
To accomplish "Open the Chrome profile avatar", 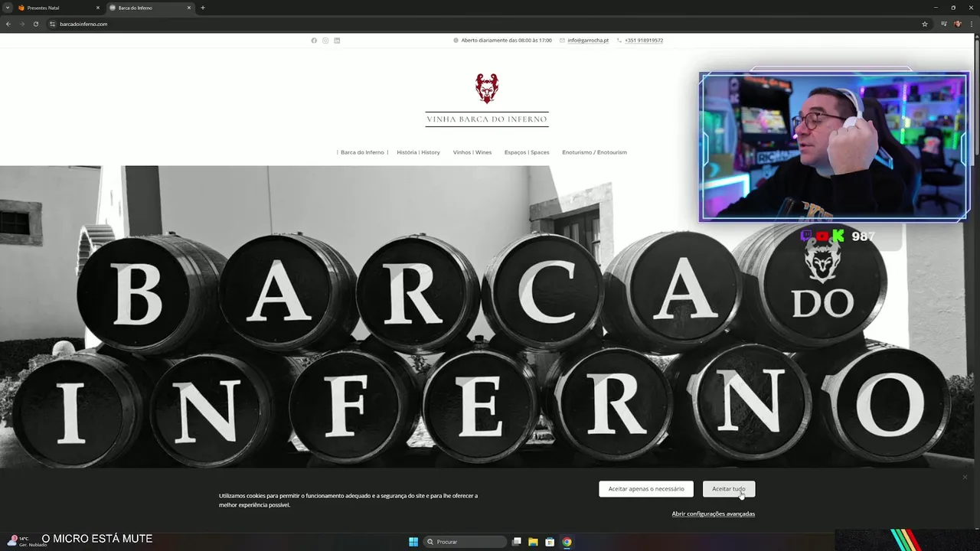I will pyautogui.click(x=957, y=24).
